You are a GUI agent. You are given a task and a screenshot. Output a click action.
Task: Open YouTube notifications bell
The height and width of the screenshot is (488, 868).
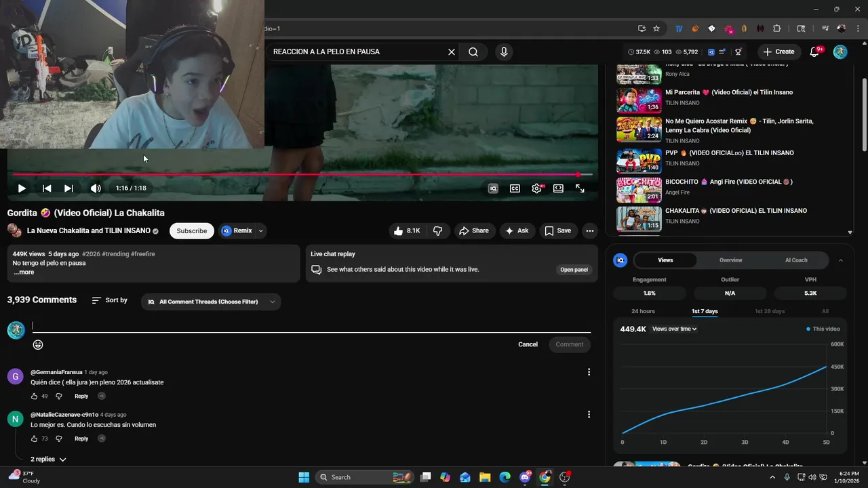tap(815, 52)
